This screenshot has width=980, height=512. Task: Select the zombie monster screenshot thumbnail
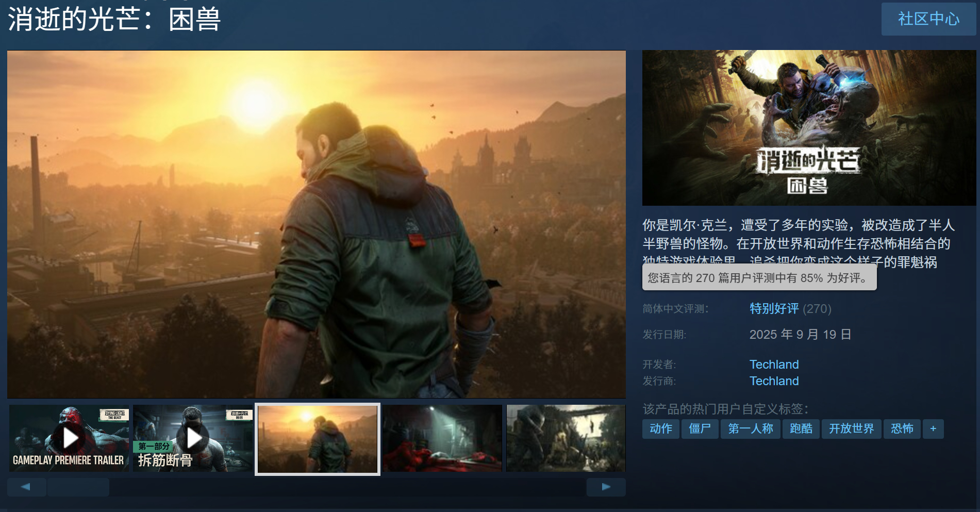tap(566, 438)
